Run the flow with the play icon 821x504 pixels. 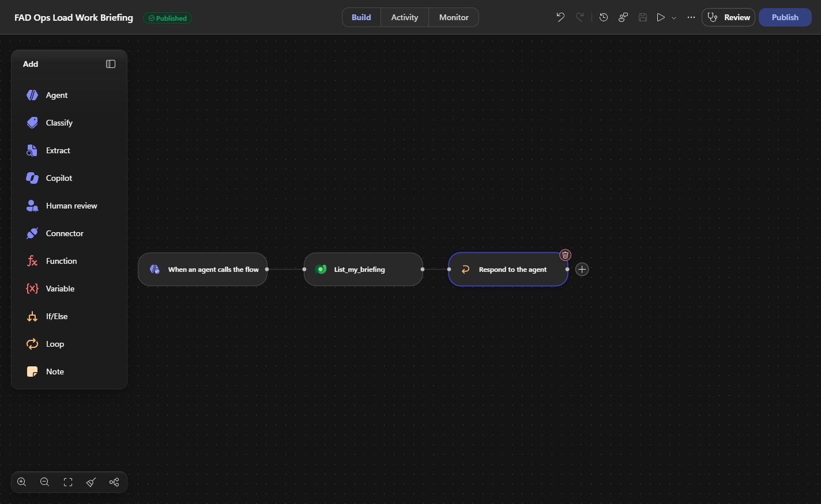(x=661, y=17)
